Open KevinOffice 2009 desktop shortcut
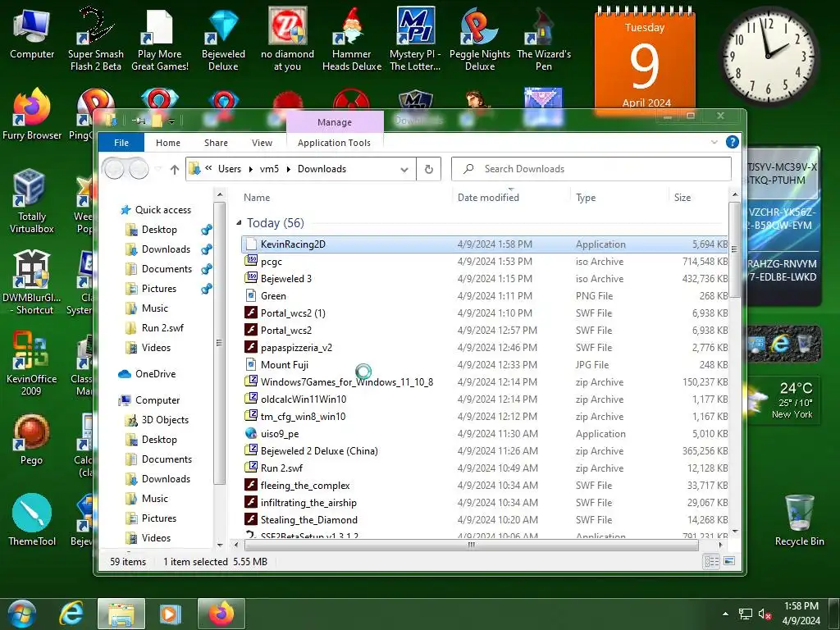840x630 pixels. 31,363
